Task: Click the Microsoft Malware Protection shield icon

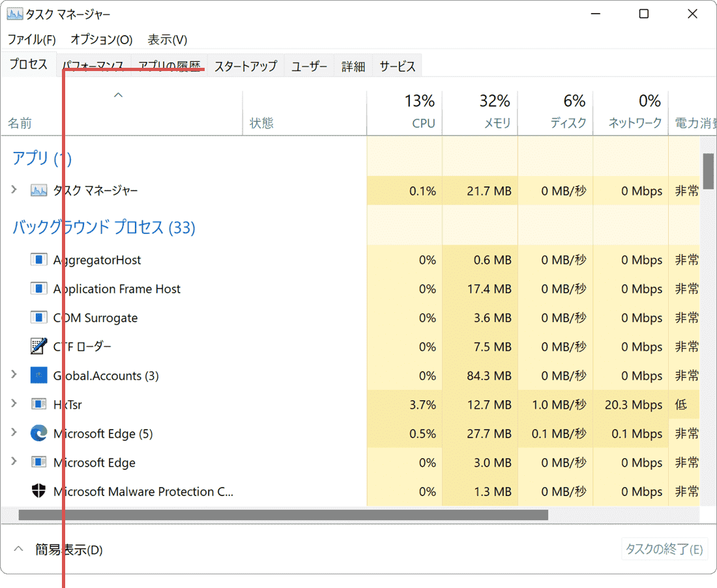Action: pos(39,491)
